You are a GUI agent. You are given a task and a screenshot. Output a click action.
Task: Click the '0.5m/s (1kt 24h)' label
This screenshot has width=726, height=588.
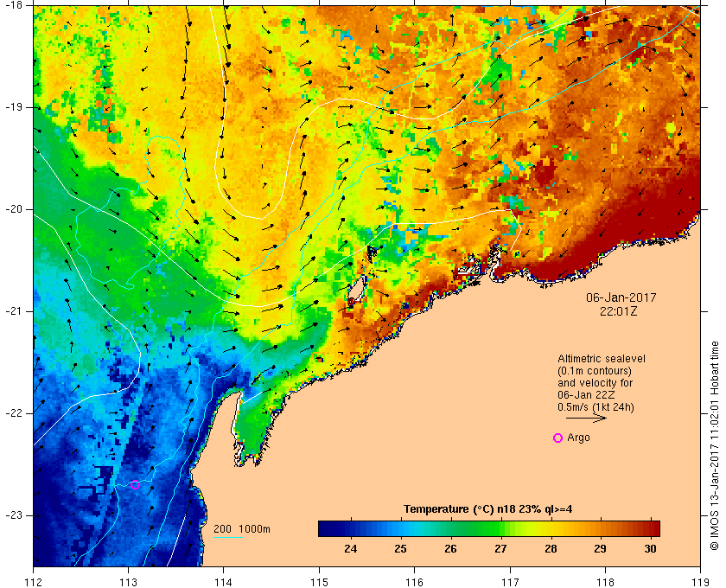(595, 407)
